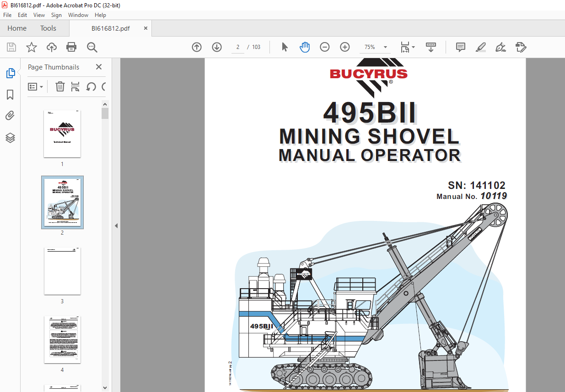Switch to the Tools tab
Viewport: 565px width, 392px height.
pyautogui.click(x=48, y=28)
